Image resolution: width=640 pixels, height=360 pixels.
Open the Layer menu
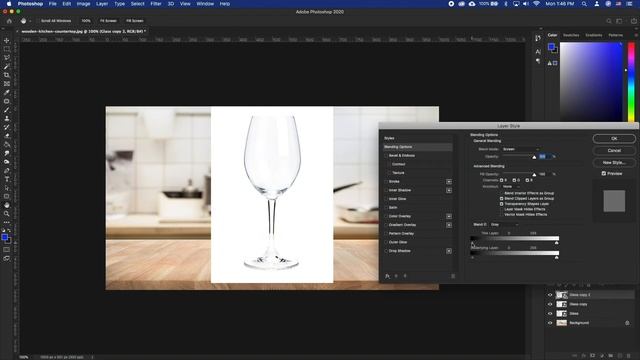point(102,4)
